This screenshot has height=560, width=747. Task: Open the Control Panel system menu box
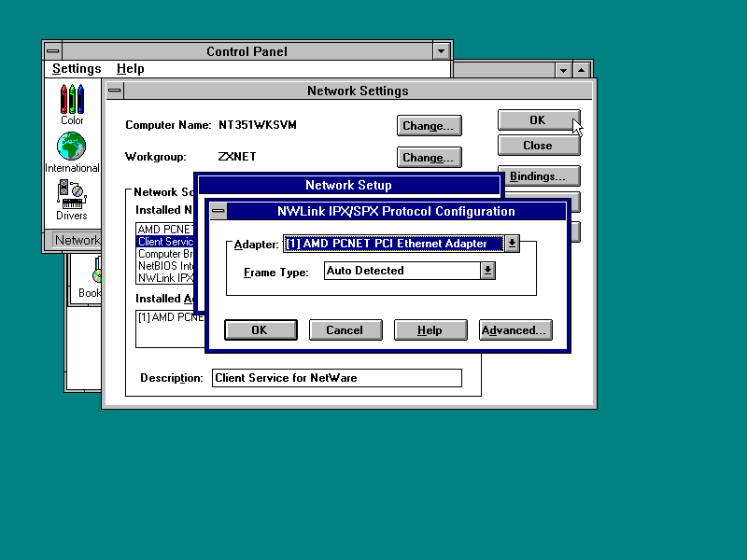(53, 51)
